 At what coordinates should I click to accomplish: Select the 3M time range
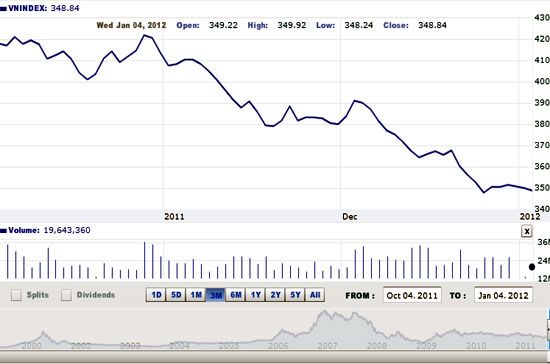point(215,295)
